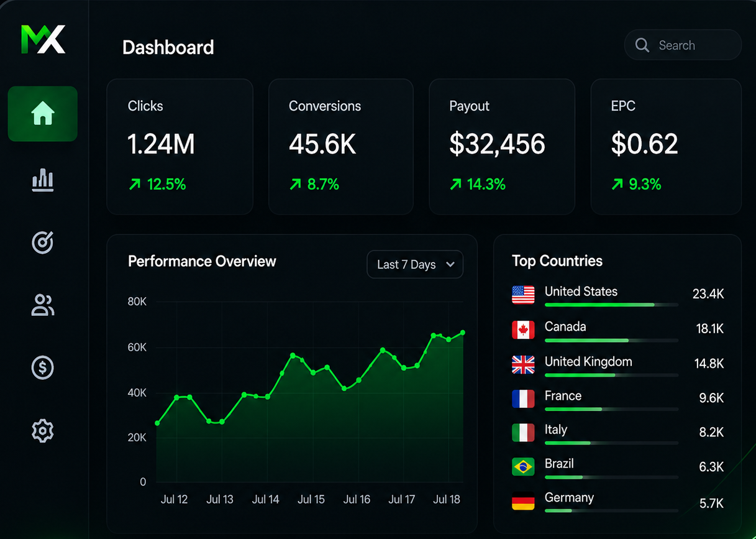The width and height of the screenshot is (756, 539).
Task: Click the Brazil flag icon
Action: 523,467
